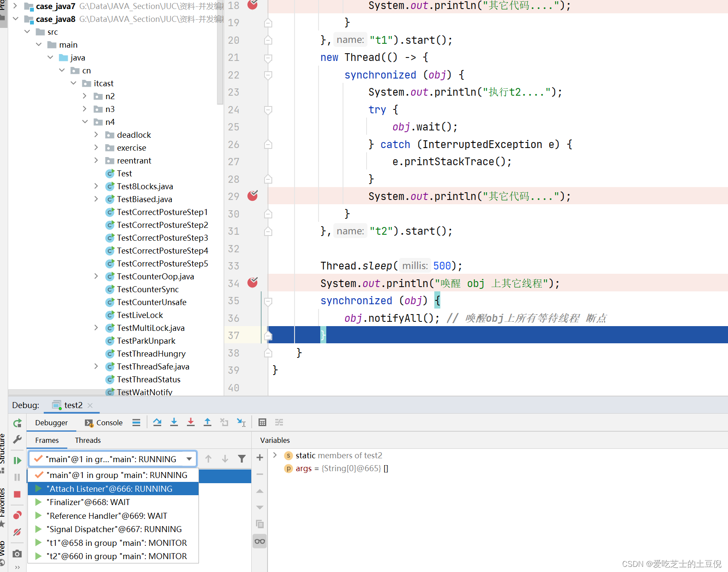
Task: Toggle breakpoint on line 34
Action: 253,282
